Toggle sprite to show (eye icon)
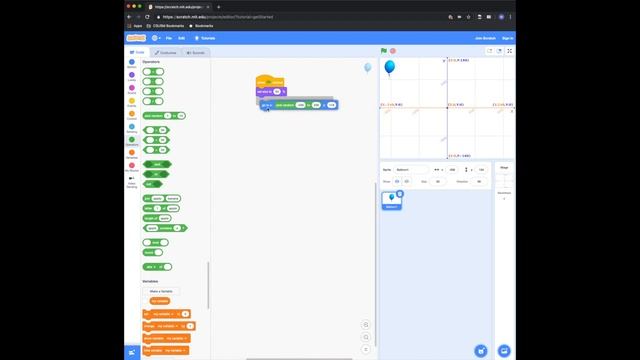 397,181
